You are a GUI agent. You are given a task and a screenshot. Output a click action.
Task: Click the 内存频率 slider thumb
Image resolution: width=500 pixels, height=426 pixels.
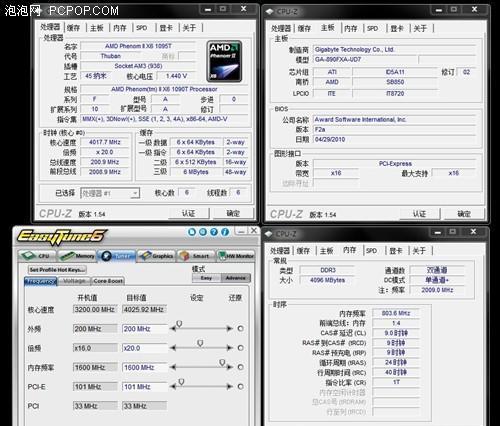click(x=222, y=362)
